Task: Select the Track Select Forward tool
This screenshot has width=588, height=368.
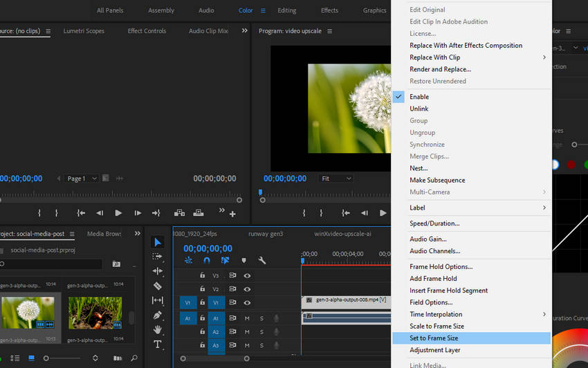Action: (158, 257)
